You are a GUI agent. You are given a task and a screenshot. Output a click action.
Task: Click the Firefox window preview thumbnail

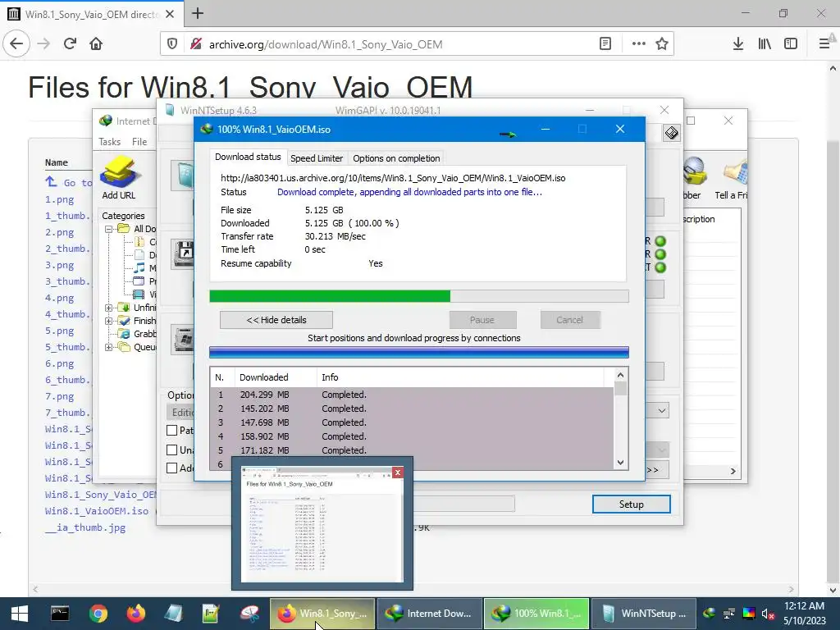tap(322, 525)
